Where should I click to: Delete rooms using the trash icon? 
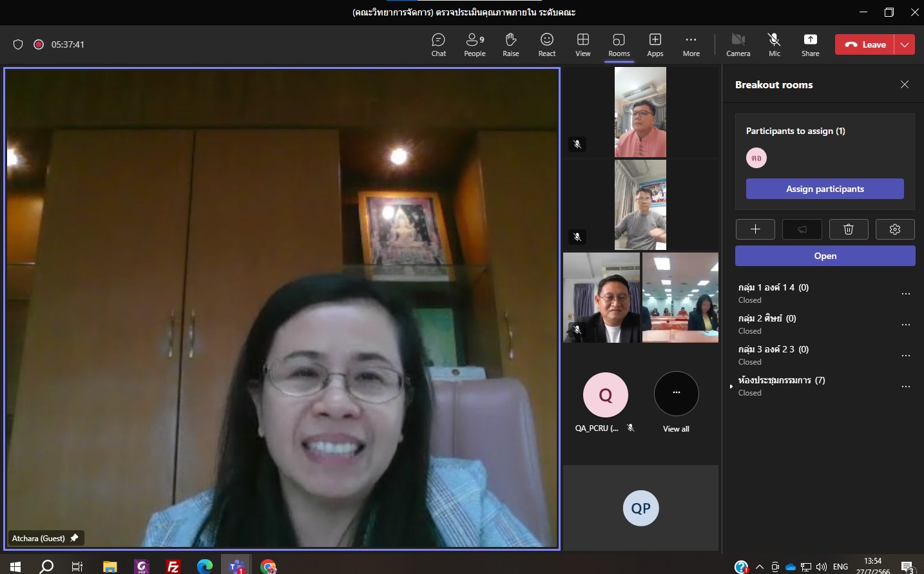(x=849, y=229)
